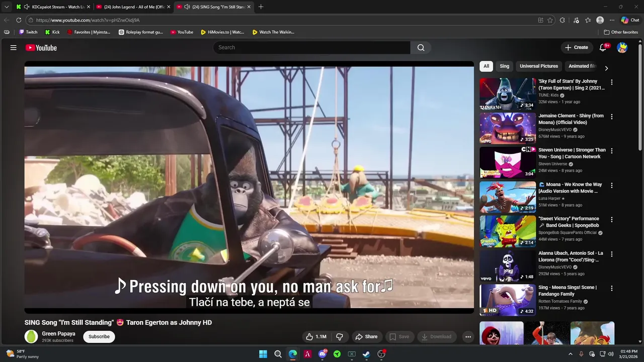Open Green Papaya channel avatar
644x362 pixels.
(x=31, y=336)
